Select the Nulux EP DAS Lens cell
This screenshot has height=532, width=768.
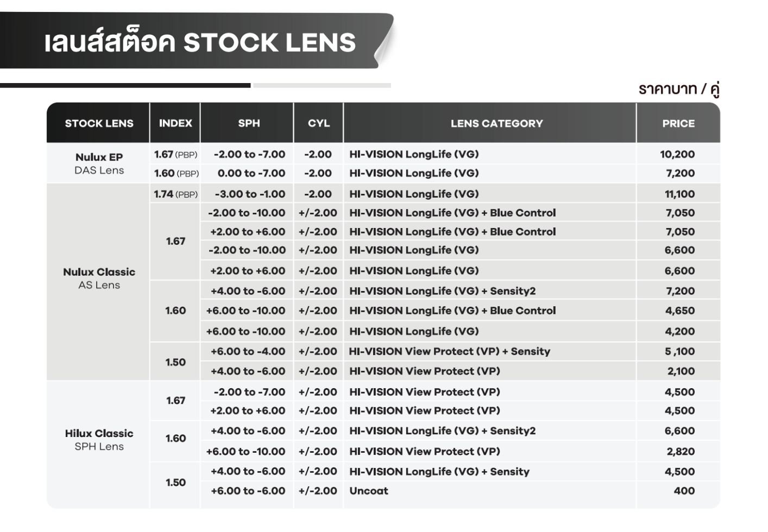99,163
